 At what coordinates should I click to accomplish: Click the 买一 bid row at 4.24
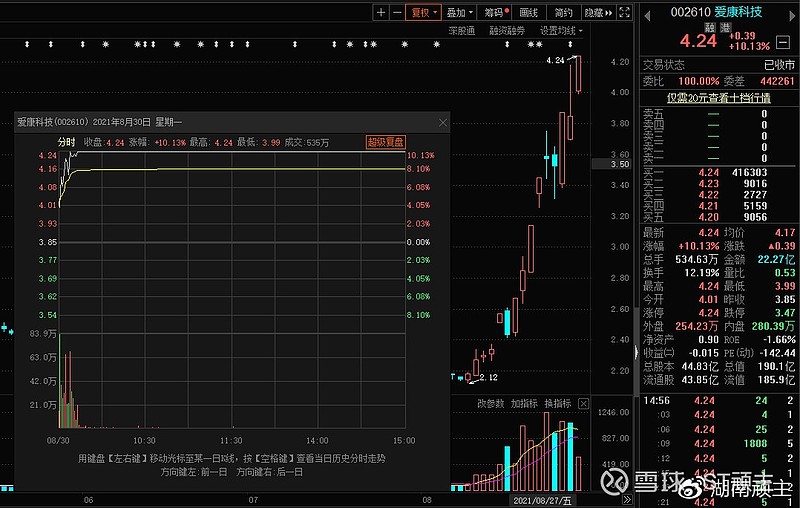(x=718, y=172)
